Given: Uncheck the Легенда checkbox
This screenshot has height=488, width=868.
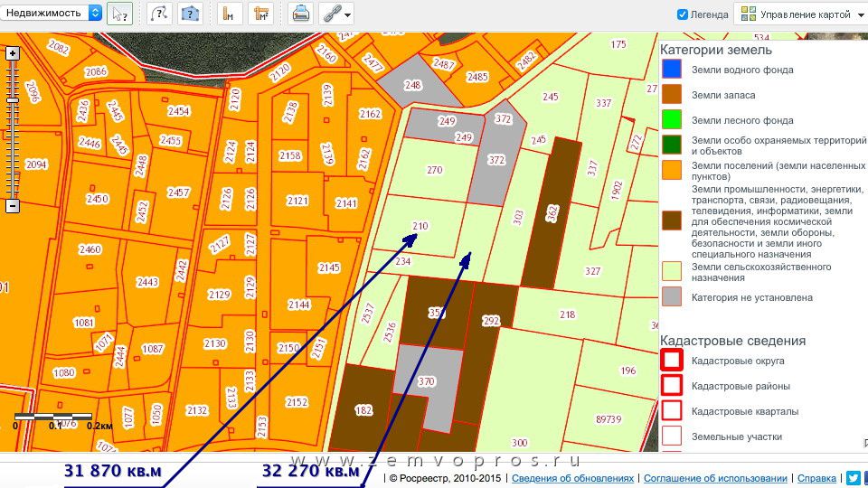Looking at the screenshot, I should pyautogui.click(x=683, y=14).
